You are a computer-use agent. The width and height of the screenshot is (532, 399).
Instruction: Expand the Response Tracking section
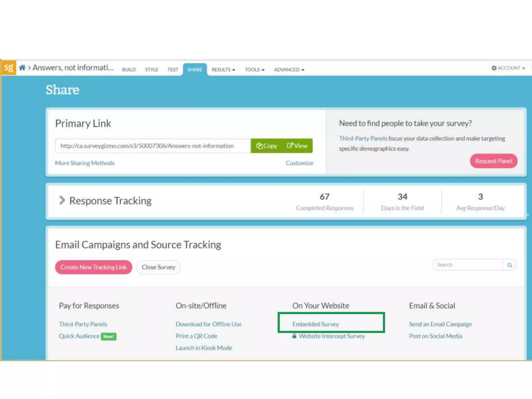click(62, 200)
